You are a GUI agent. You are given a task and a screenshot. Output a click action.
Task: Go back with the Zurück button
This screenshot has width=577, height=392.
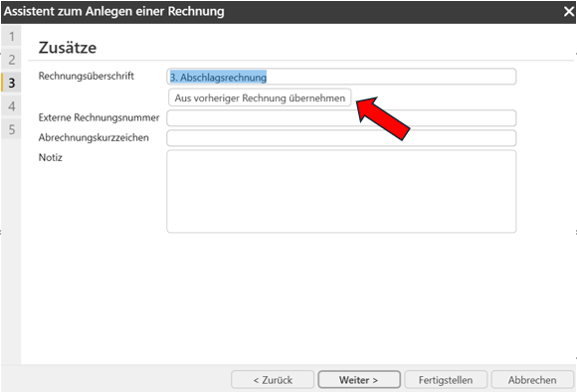pyautogui.click(x=273, y=379)
